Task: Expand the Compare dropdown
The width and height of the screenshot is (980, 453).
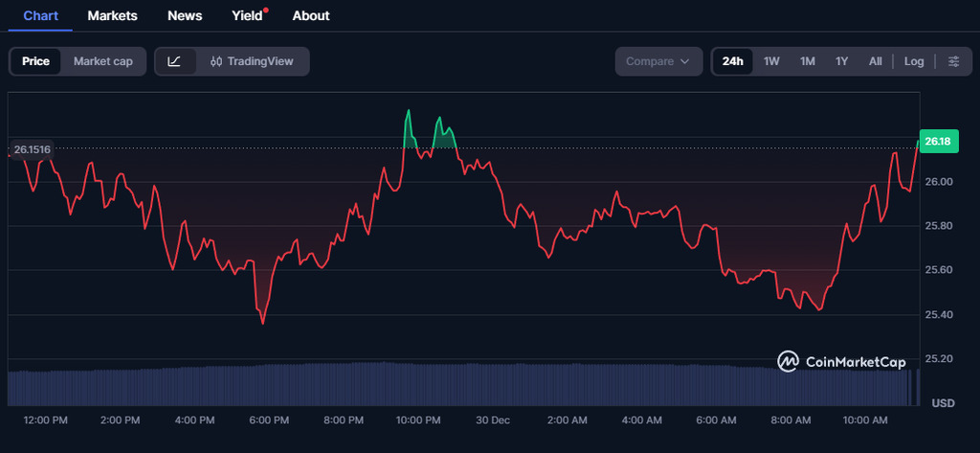Action: click(x=657, y=61)
